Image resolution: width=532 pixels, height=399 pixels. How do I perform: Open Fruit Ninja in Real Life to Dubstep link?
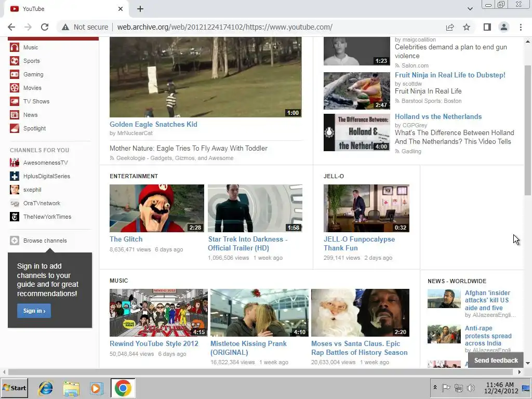[450, 75]
